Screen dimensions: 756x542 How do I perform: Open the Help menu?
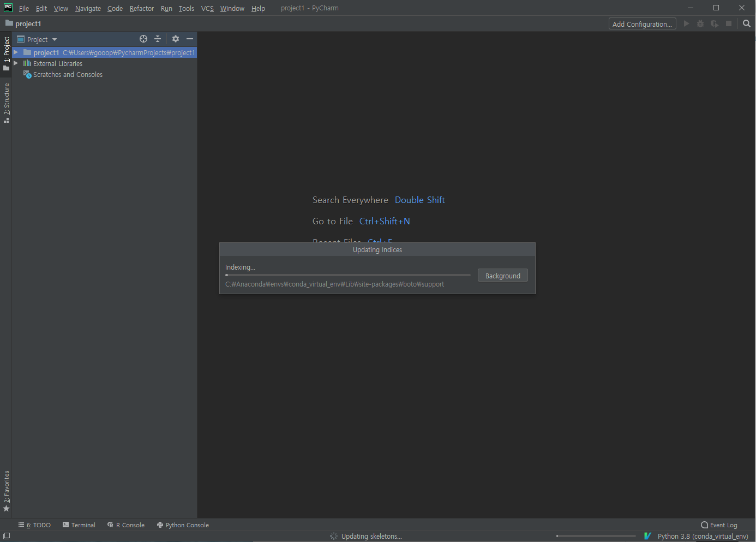coord(258,8)
